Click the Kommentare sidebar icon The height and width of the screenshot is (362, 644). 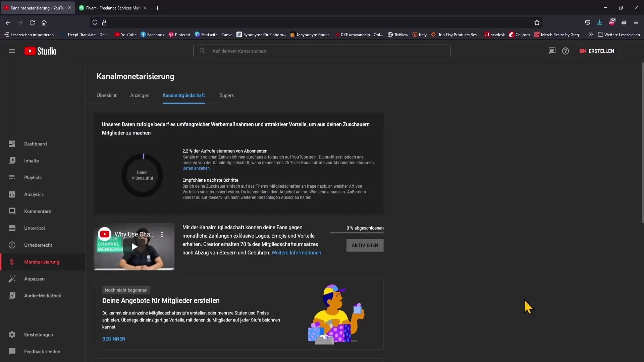click(x=12, y=211)
